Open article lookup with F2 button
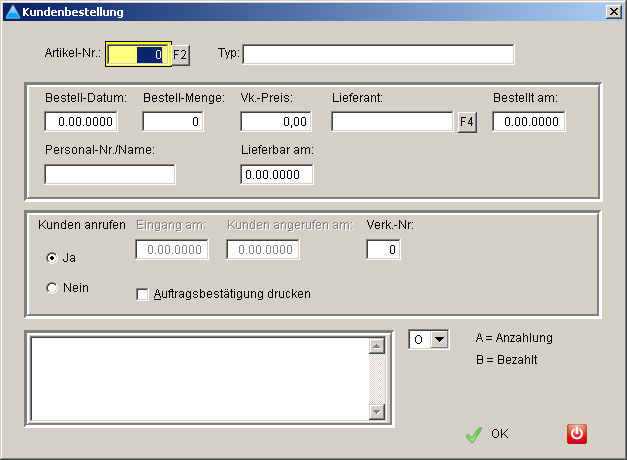 (180, 54)
